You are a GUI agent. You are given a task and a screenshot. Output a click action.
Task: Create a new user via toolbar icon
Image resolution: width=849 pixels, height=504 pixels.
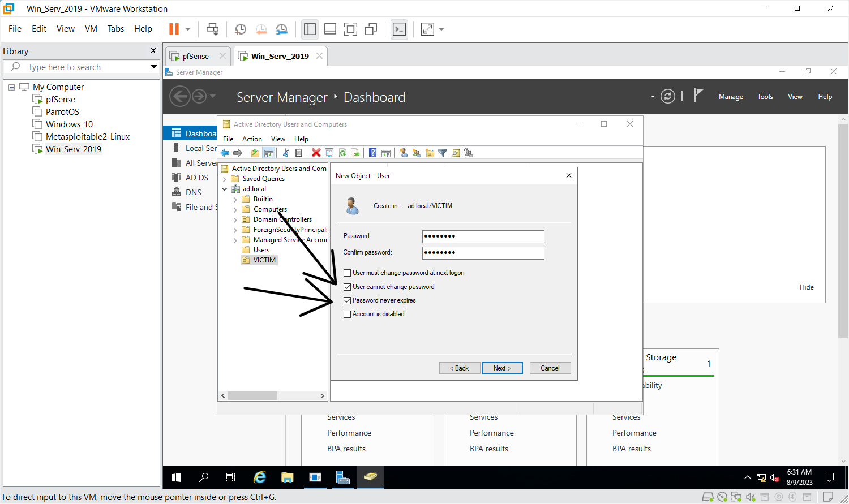click(403, 153)
